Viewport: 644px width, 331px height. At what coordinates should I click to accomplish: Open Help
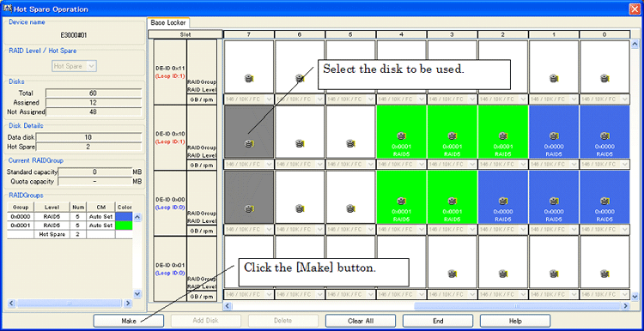point(515,321)
